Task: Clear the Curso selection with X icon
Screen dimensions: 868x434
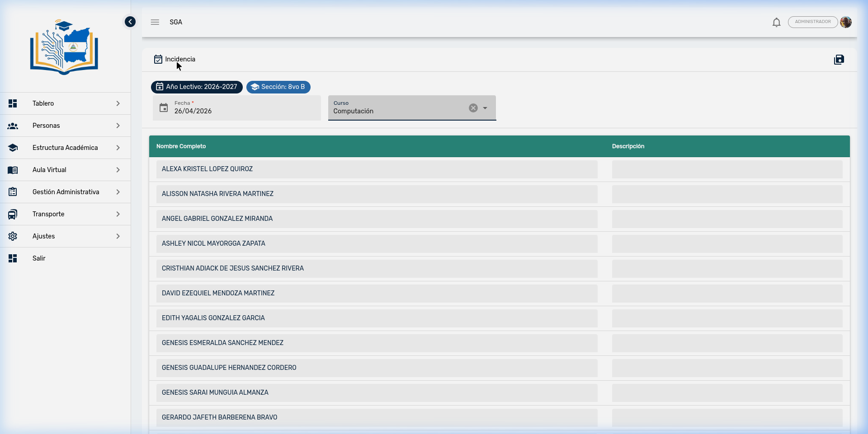Action: click(x=473, y=108)
